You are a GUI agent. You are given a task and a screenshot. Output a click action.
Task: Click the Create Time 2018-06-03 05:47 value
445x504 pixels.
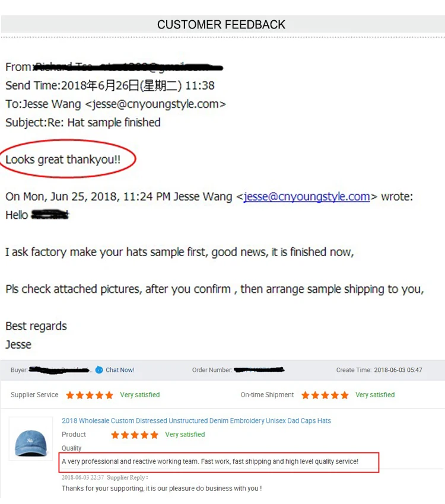[x=398, y=370]
